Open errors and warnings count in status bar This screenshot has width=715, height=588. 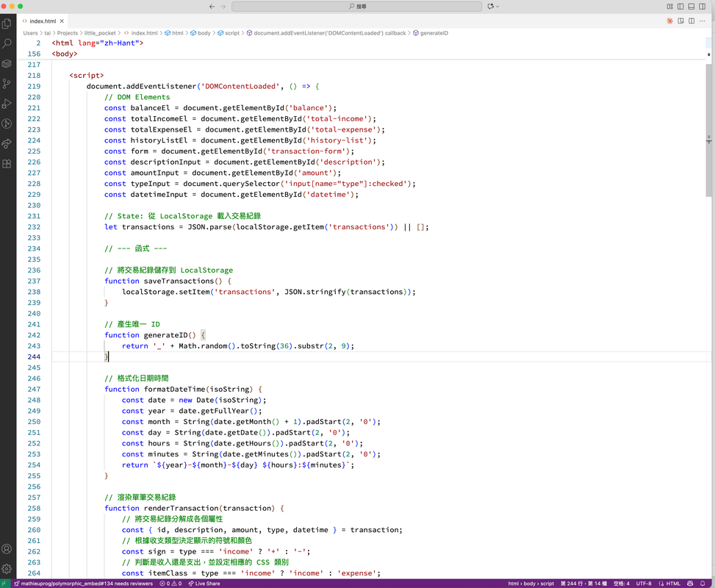(170, 584)
